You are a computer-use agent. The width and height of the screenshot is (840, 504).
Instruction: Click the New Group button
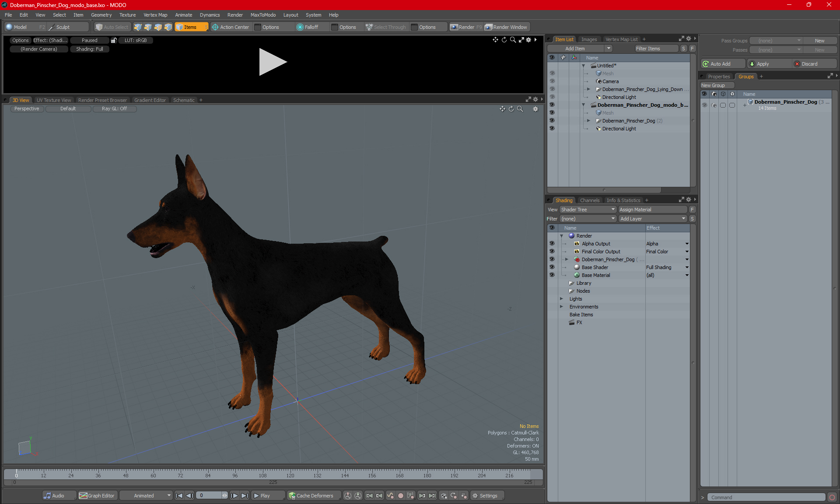(x=717, y=85)
